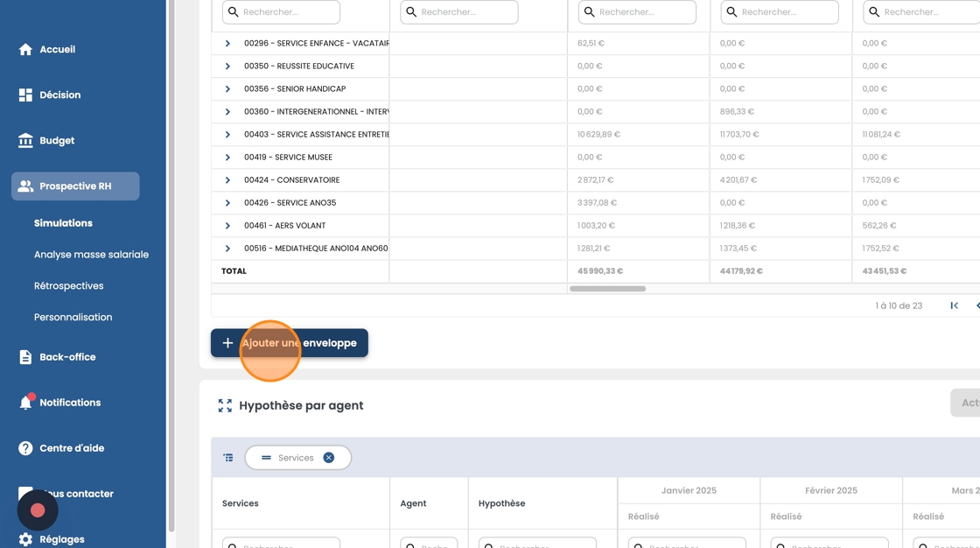Viewport: 980px width, 548px height.
Task: Expand row 00516 - MEDIATHEQUE
Action: (x=227, y=249)
